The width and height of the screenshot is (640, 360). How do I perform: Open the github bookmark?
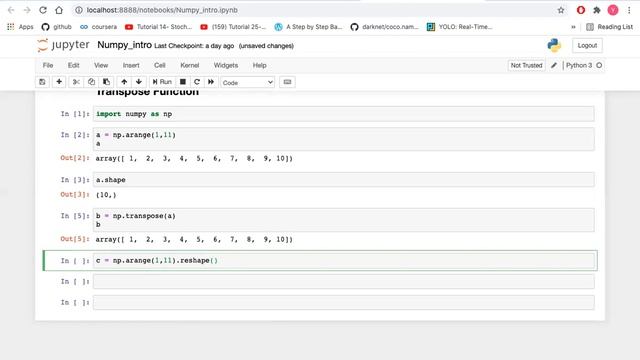click(x=57, y=27)
